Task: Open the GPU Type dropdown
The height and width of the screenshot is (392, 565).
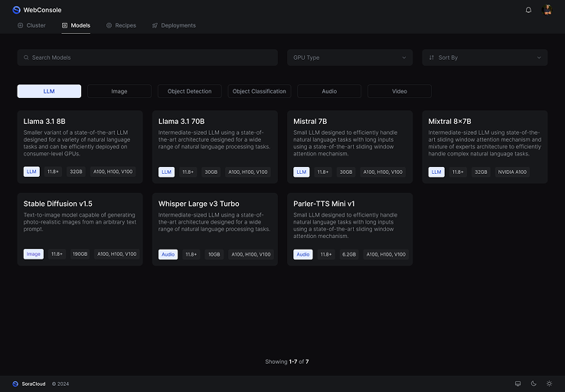Action: click(x=350, y=57)
